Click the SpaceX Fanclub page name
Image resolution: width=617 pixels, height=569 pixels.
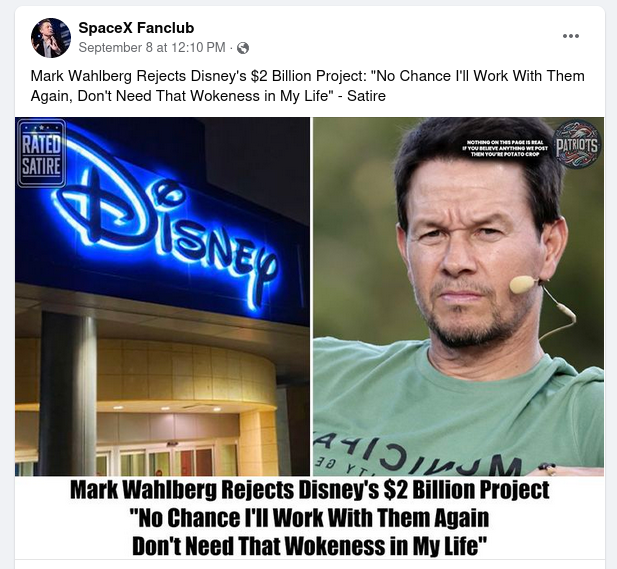tap(136, 28)
